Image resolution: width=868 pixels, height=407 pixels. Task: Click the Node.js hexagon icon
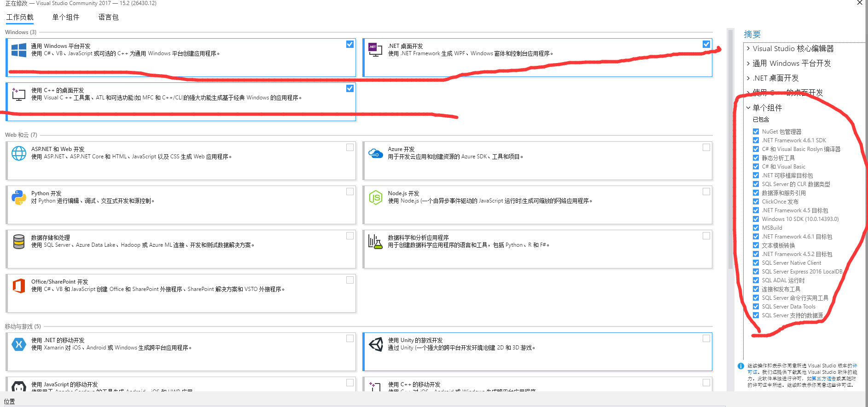376,198
